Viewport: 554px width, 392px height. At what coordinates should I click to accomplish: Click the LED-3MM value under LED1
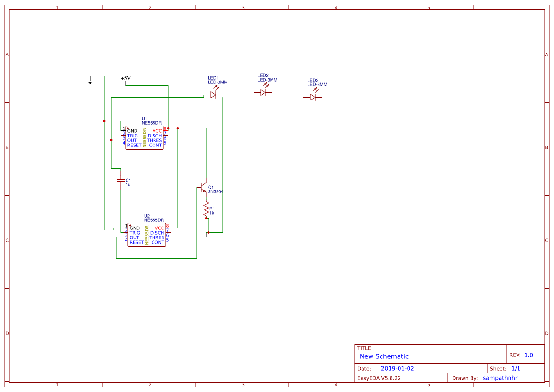218,82
